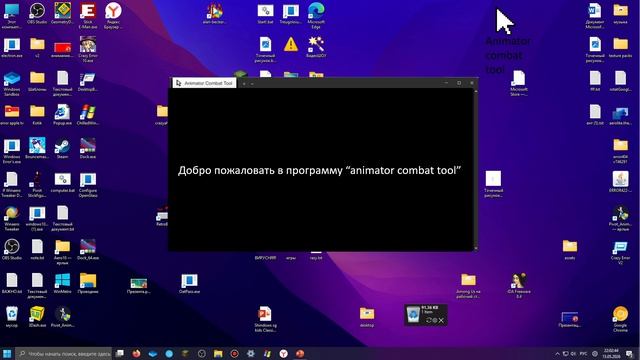This screenshot has height=360, width=640.
Task: Select the Among Us folder on the desktop
Action: [468, 285]
